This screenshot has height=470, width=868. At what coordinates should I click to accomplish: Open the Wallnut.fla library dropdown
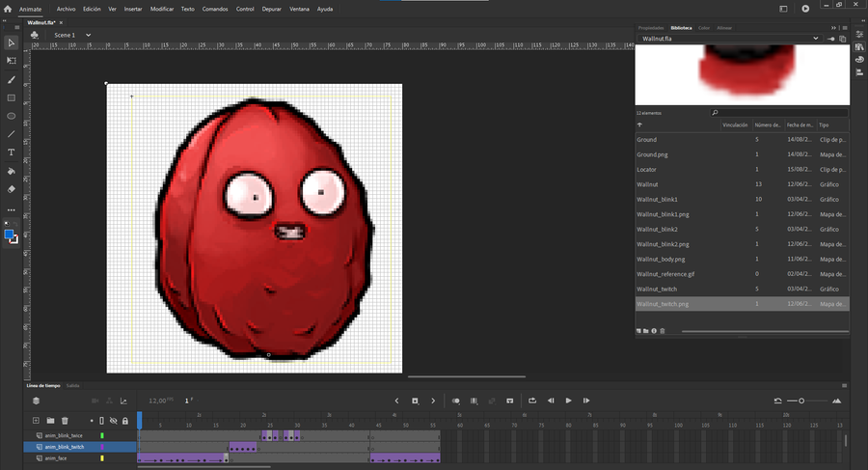pyautogui.click(x=815, y=39)
